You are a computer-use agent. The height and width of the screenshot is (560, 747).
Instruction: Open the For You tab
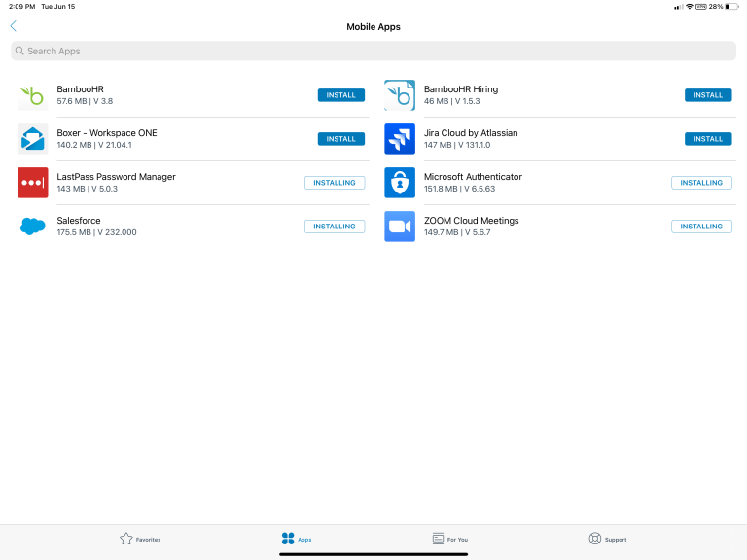coord(449,539)
